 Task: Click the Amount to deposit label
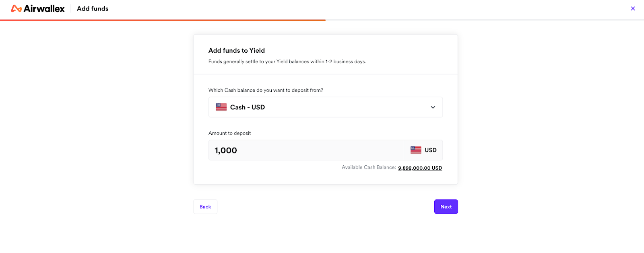[229, 133]
